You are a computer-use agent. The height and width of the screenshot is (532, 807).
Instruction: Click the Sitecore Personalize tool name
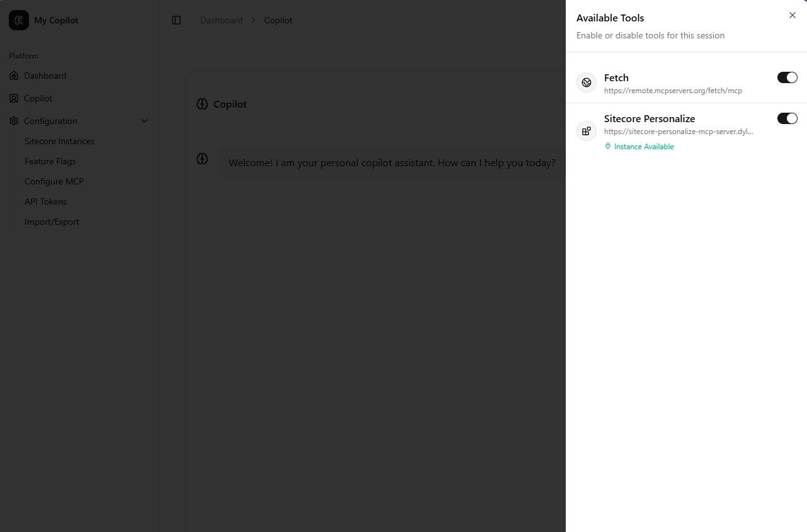pos(650,118)
